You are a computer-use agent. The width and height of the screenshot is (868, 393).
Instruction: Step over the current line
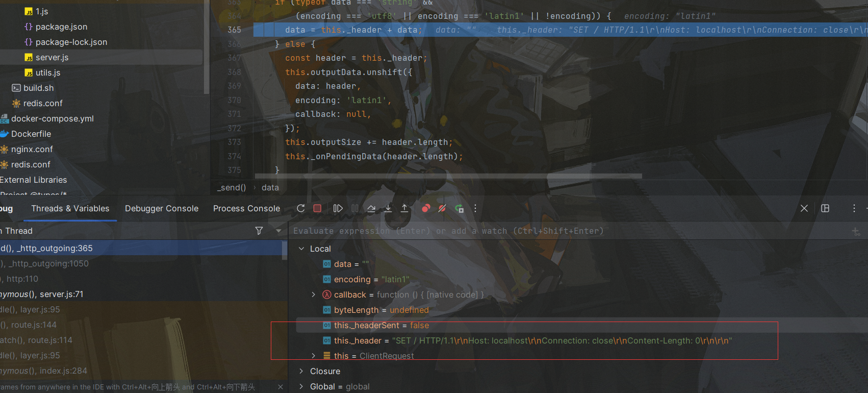coord(371,208)
